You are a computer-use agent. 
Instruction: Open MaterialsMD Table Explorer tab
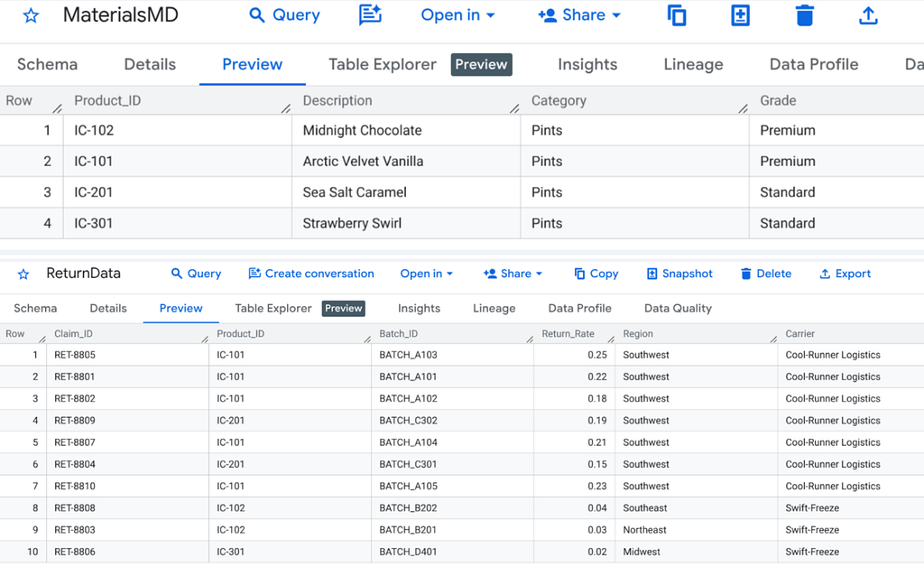[x=420, y=64]
